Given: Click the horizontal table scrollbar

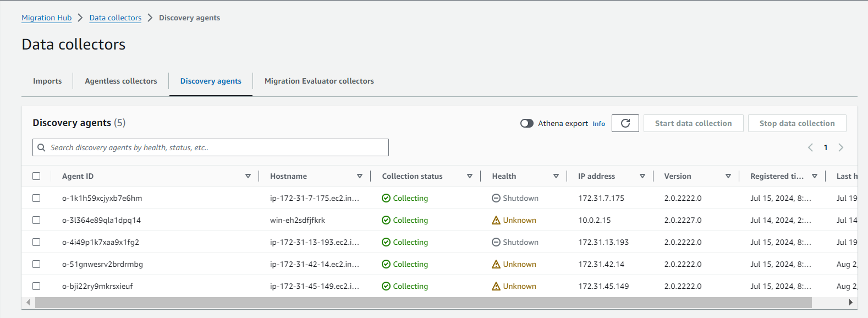Looking at the screenshot, I should pyautogui.click(x=422, y=303).
